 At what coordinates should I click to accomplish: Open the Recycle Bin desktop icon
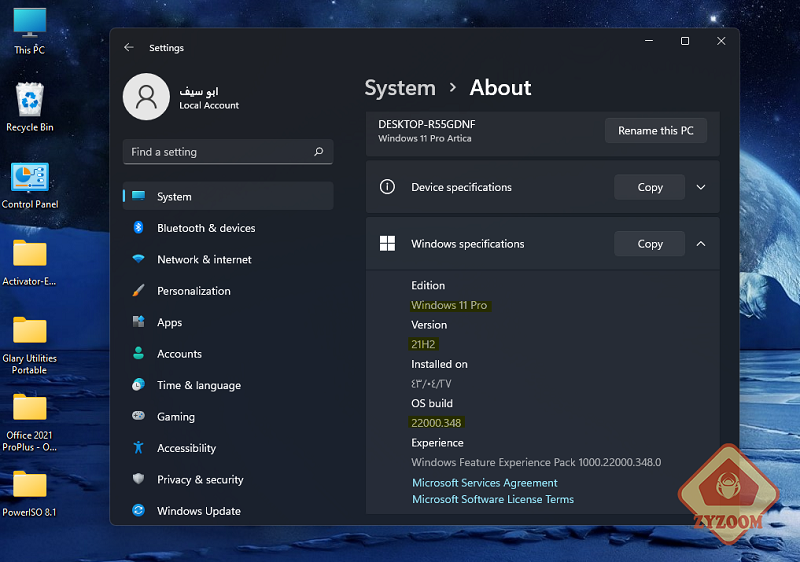30,107
